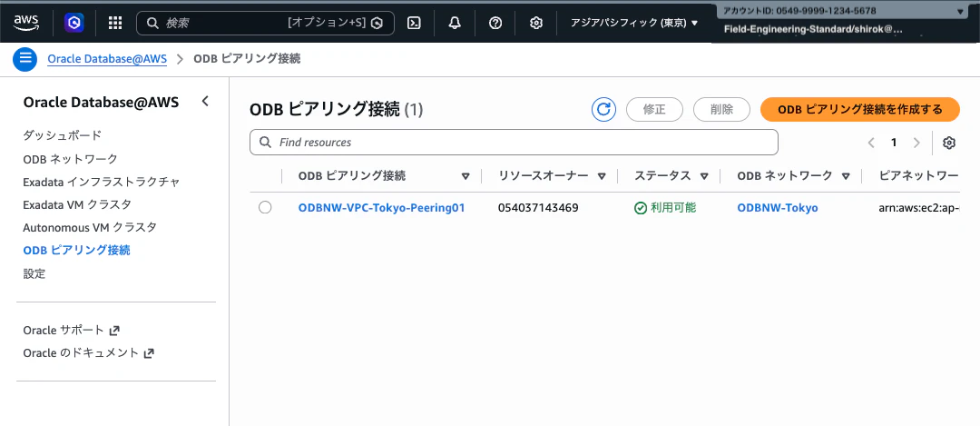Focus the top 検索 search box
Screen dimensions: 980x426
click(x=265, y=23)
